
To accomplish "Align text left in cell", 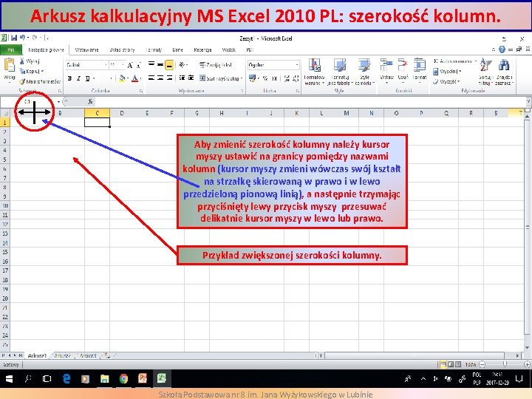I will coord(151,78).
